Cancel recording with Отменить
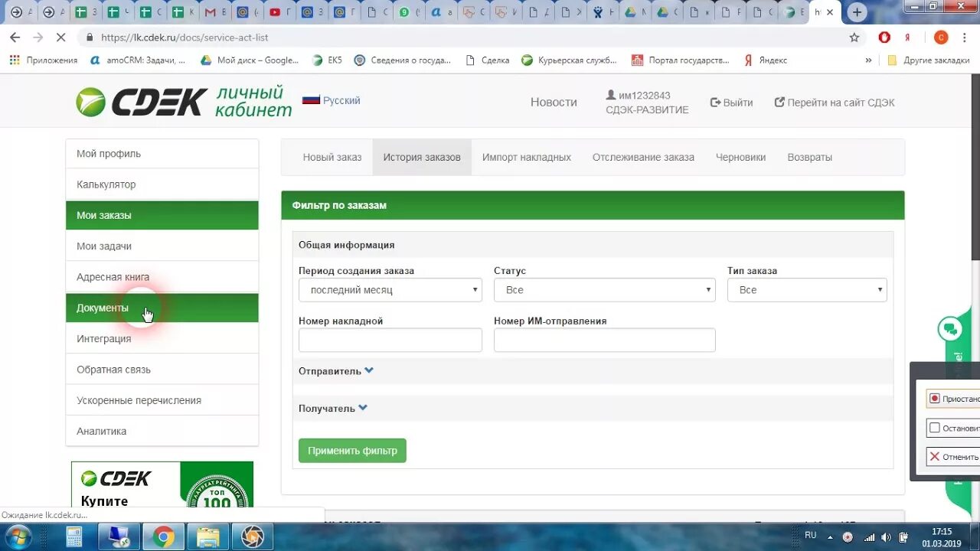This screenshot has width=980, height=551. coord(952,457)
